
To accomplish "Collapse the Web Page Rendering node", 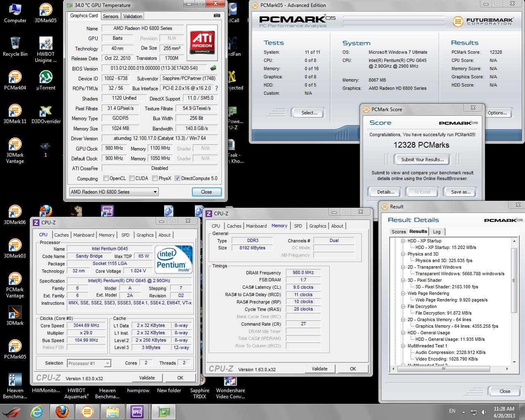I will [x=403, y=293].
